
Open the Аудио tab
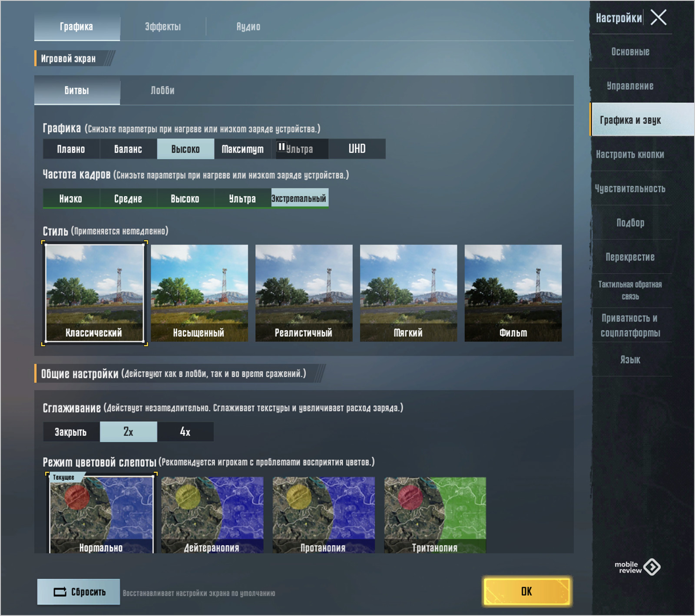point(248,27)
